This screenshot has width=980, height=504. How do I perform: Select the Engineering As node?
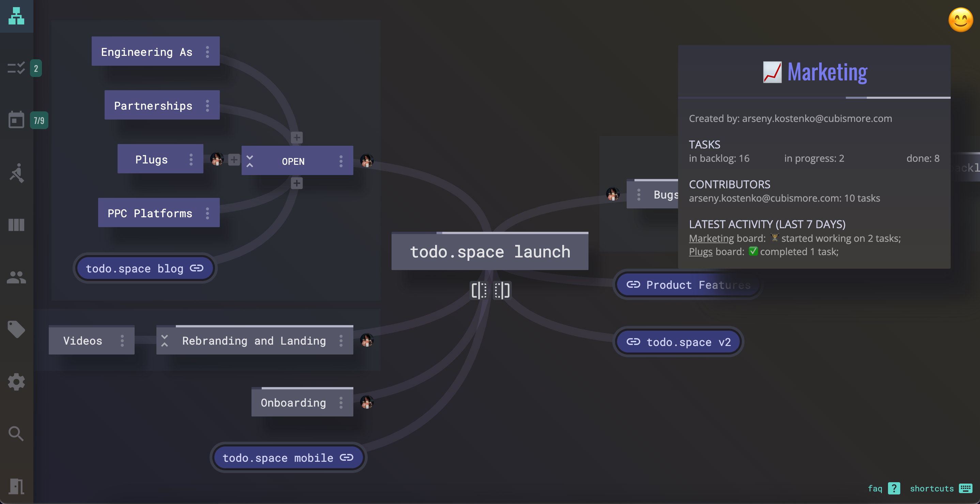coord(155,51)
